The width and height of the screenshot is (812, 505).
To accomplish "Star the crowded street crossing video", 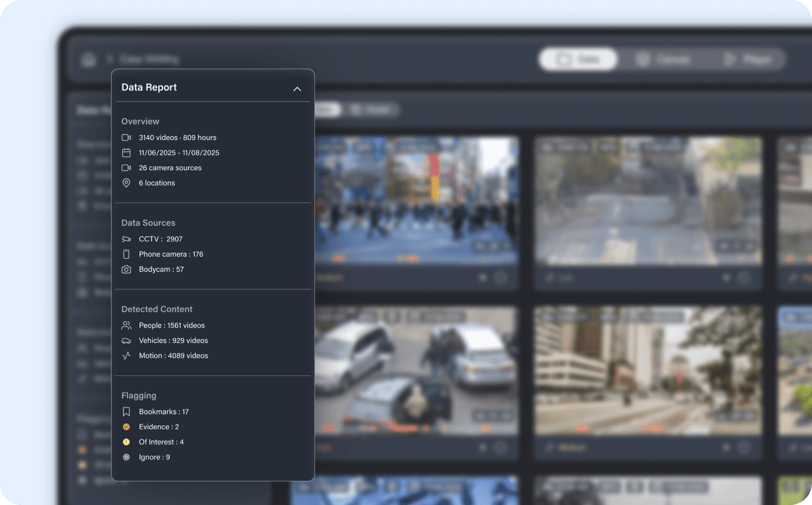I will [483, 278].
